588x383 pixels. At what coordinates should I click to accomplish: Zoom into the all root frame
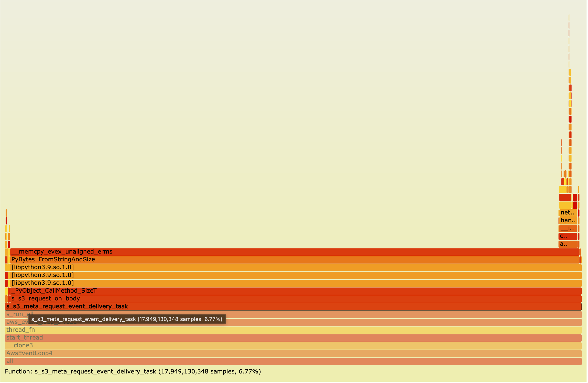pos(296,361)
